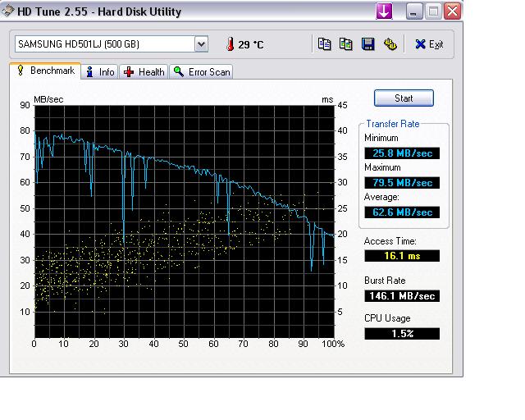Click the 29 °C temperature reading
Image resolution: width=525 pixels, height=420 pixels.
click(251, 44)
